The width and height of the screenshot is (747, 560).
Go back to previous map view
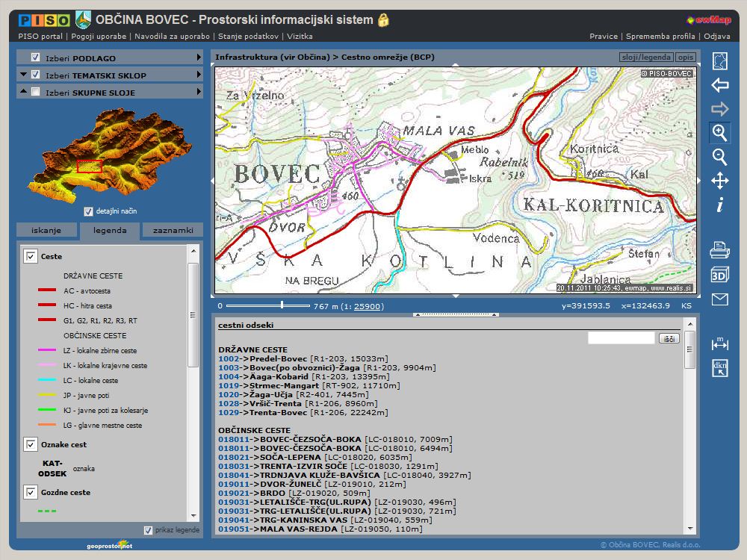(x=719, y=85)
